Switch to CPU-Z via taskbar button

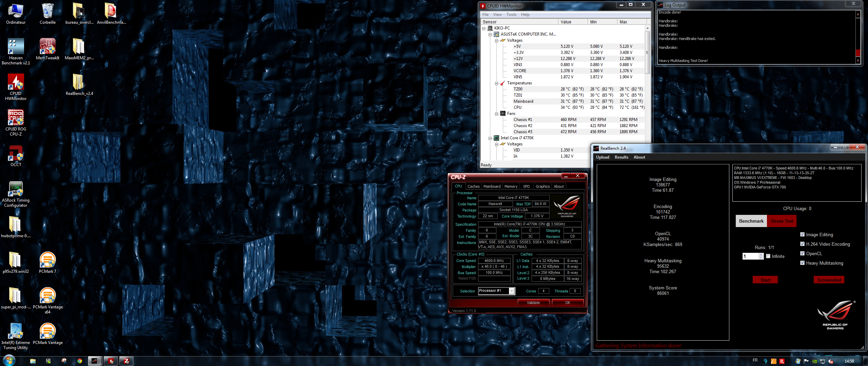coord(126,361)
